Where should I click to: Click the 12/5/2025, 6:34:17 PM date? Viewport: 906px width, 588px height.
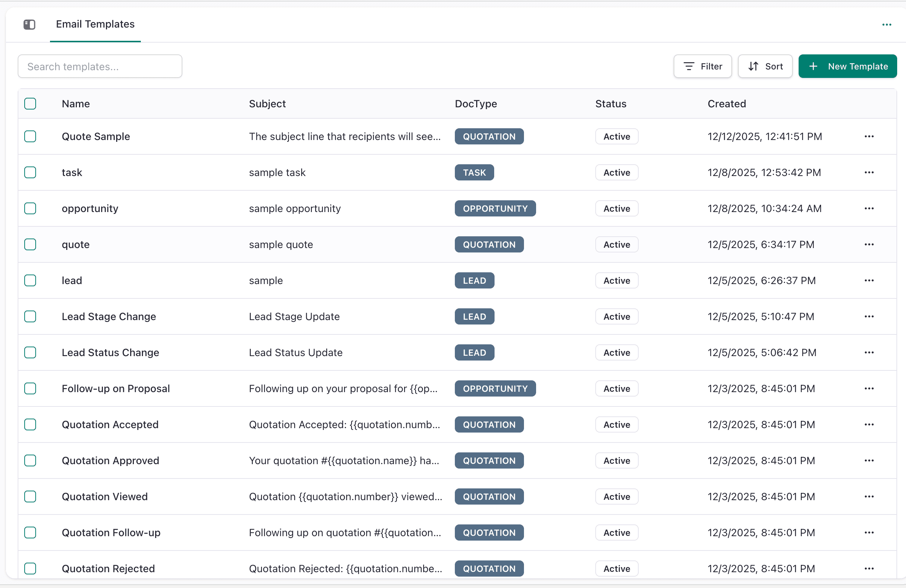click(x=761, y=244)
